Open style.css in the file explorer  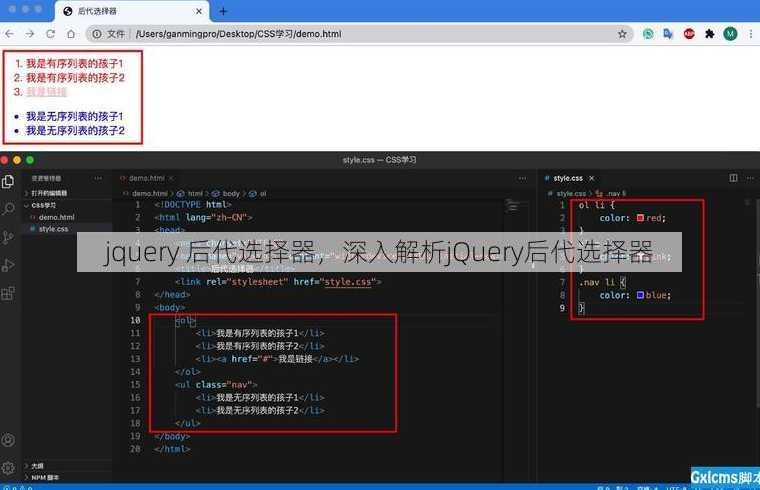(53, 229)
